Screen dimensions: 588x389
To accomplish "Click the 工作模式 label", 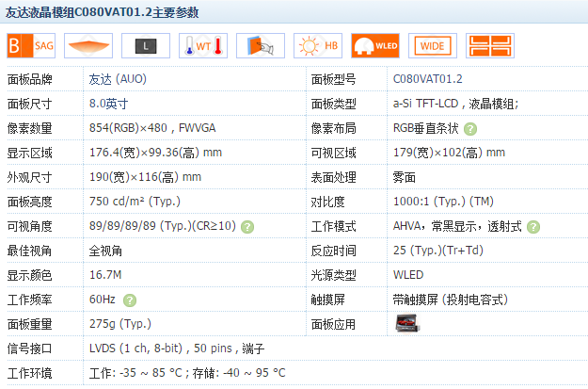I will 333,226.
